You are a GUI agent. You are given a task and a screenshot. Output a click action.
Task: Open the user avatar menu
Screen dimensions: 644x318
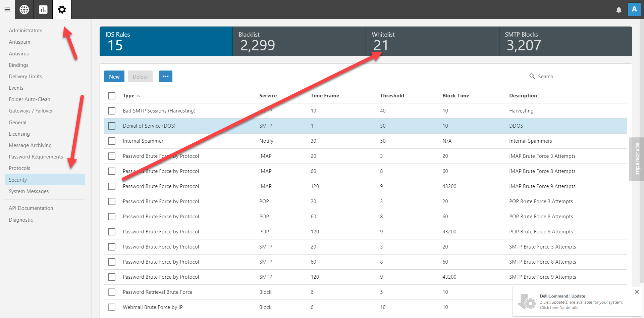click(x=634, y=9)
